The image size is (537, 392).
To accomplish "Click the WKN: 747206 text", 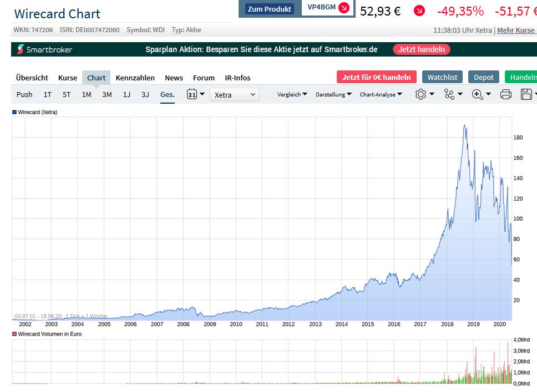I will coord(33,30).
